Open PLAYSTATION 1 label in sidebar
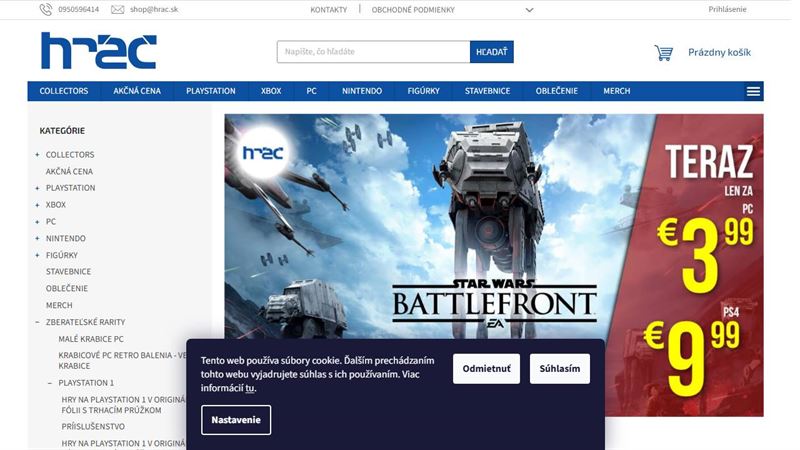The width and height of the screenshot is (800, 450). click(86, 383)
